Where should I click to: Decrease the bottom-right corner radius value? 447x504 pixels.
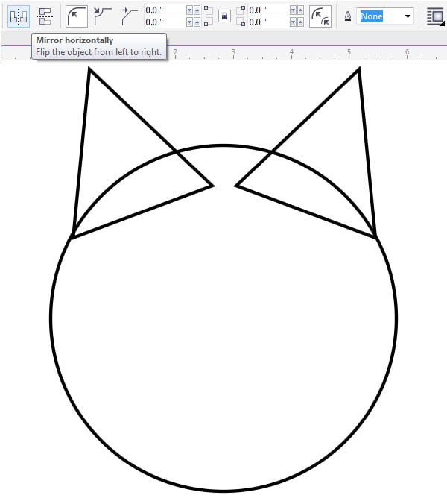click(x=294, y=22)
